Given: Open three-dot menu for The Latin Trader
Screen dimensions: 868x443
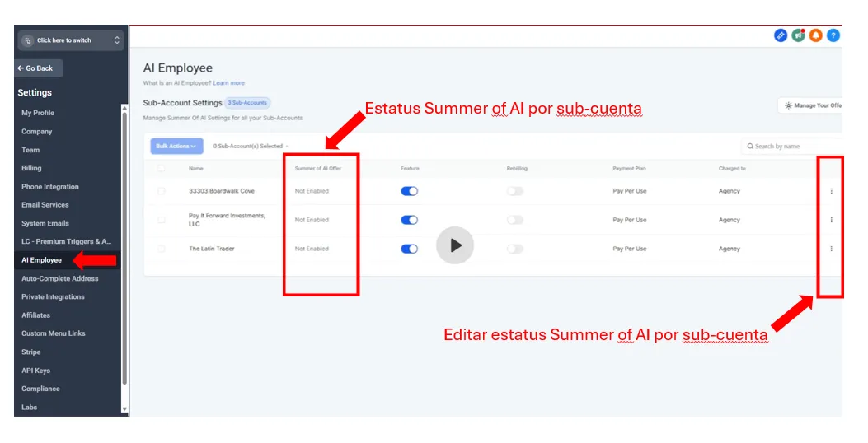Looking at the screenshot, I should (831, 249).
